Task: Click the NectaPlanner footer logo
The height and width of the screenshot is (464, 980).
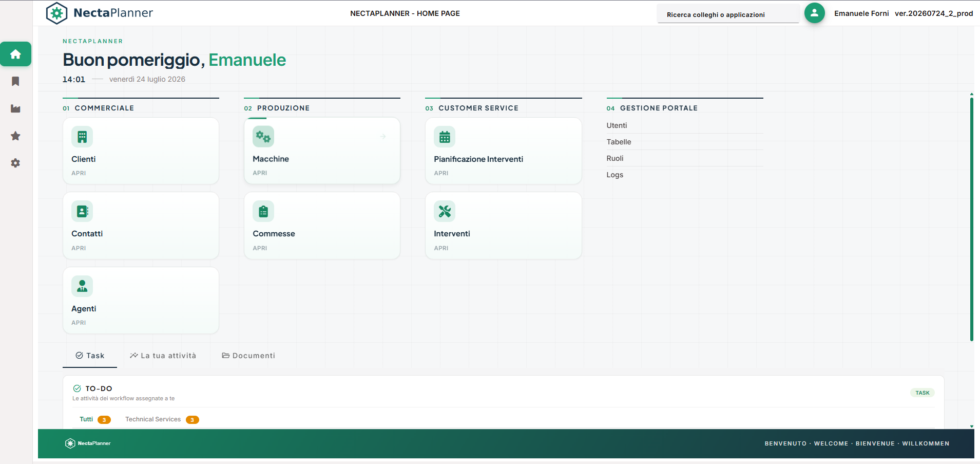Action: 88,443
